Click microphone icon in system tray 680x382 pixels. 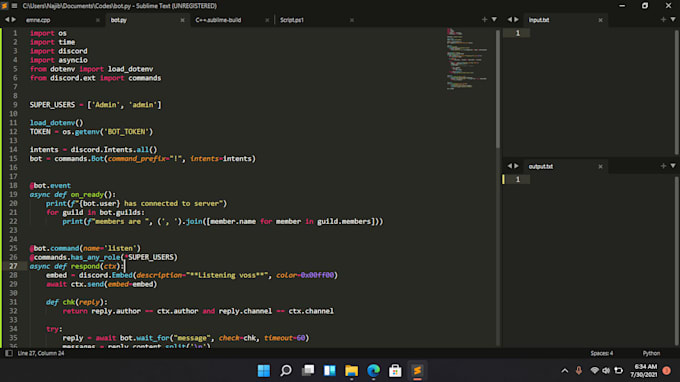pyautogui.click(x=579, y=371)
